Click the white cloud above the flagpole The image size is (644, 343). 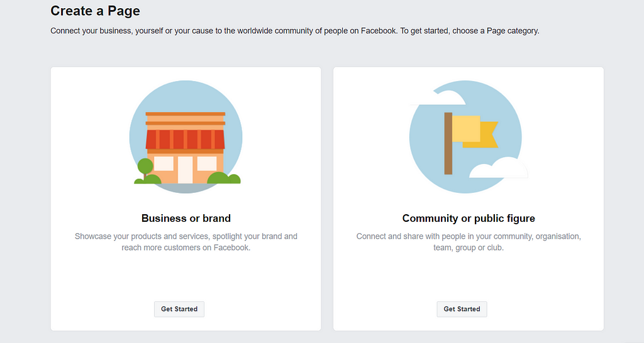[438, 97]
